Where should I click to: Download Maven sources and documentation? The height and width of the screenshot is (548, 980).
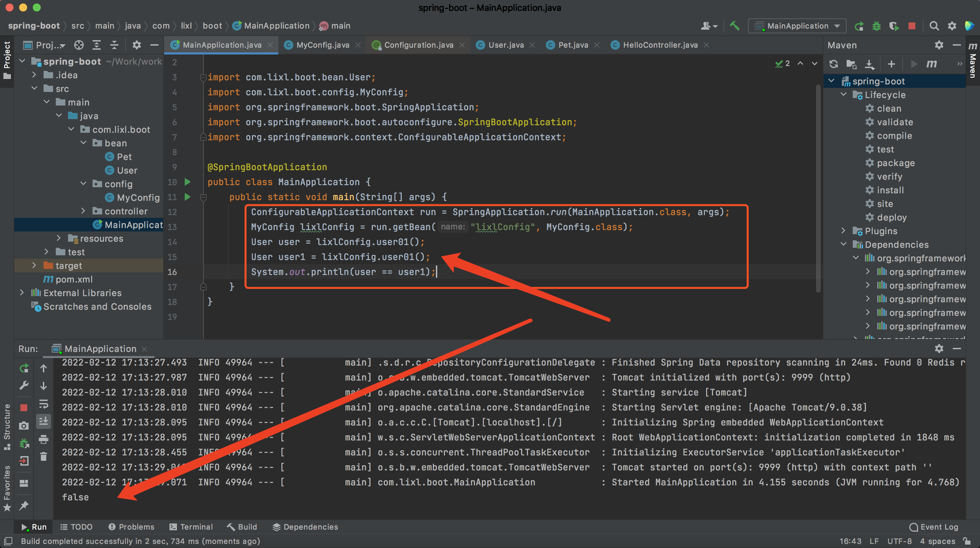pos(870,64)
